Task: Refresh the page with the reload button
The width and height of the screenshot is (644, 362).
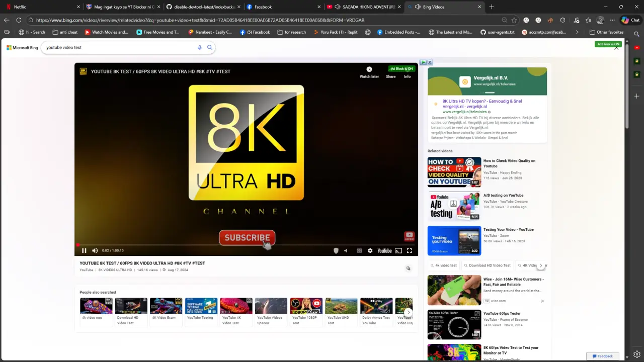Action: (19, 20)
